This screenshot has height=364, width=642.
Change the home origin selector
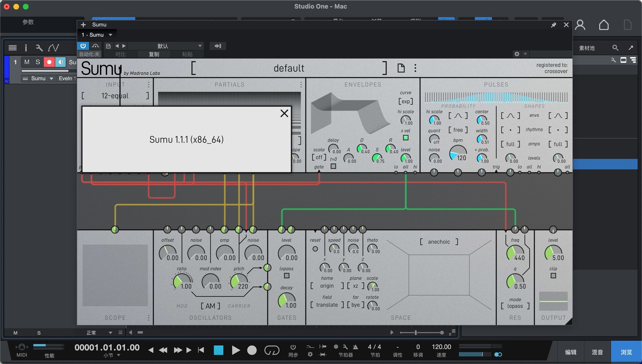[x=327, y=286]
